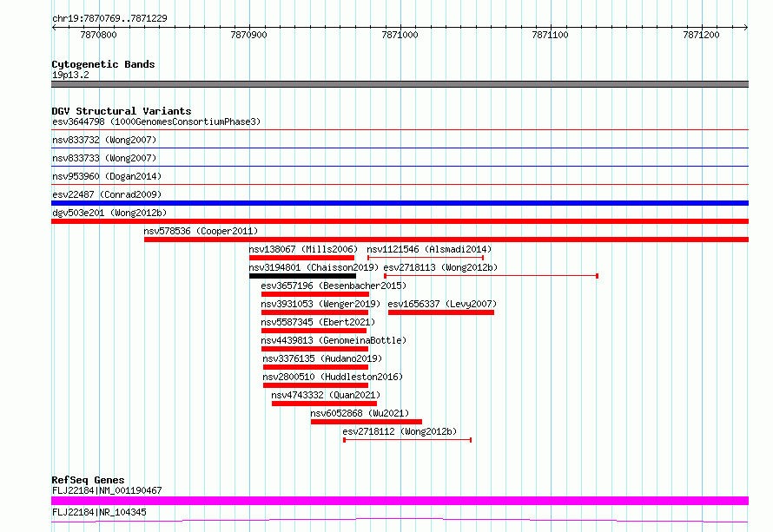Open variant nsv5587345 (Ebert2021) label
The width and height of the screenshot is (773, 532).
(x=318, y=322)
